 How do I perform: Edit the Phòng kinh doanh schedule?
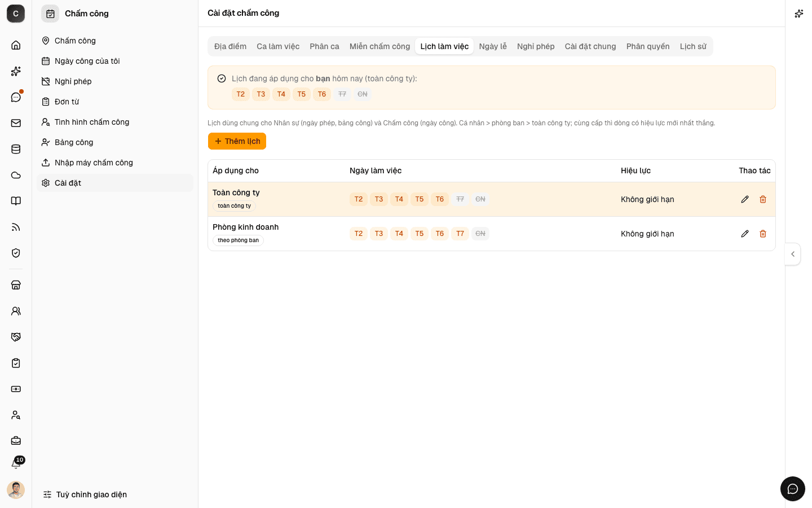(x=745, y=234)
